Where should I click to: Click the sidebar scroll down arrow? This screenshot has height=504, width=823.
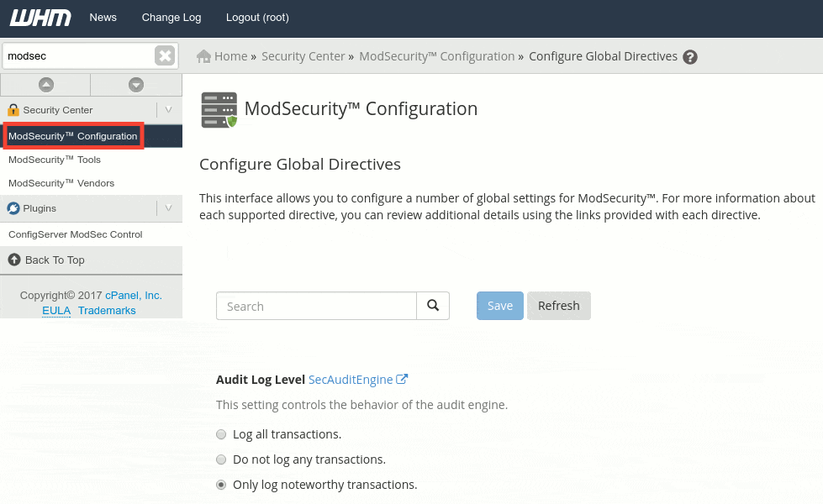pyautogui.click(x=136, y=85)
